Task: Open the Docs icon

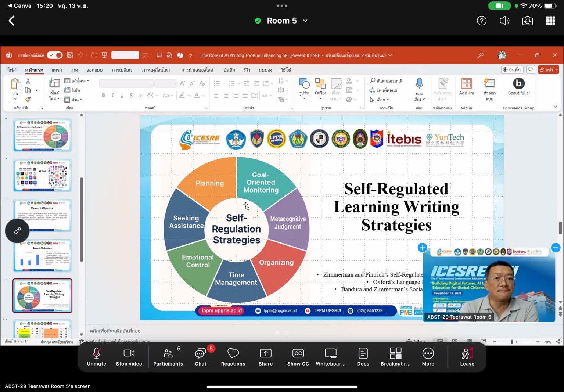Action: (x=363, y=357)
